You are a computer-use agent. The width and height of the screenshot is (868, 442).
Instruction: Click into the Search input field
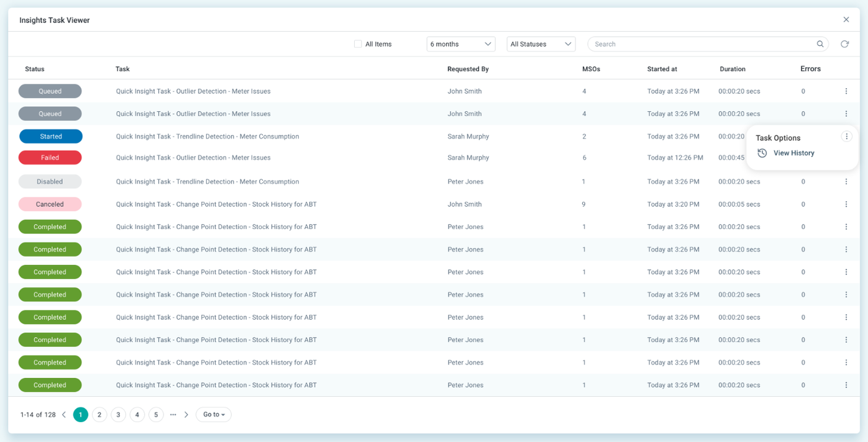click(702, 44)
